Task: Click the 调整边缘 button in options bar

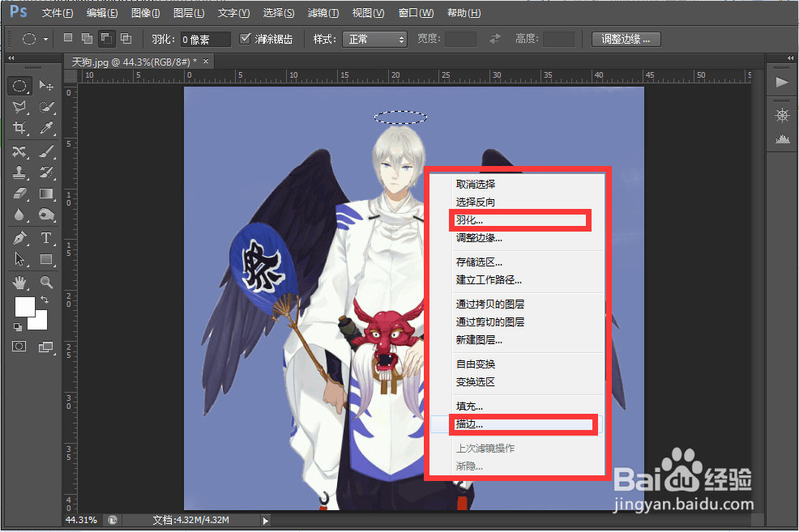Action: click(x=626, y=39)
